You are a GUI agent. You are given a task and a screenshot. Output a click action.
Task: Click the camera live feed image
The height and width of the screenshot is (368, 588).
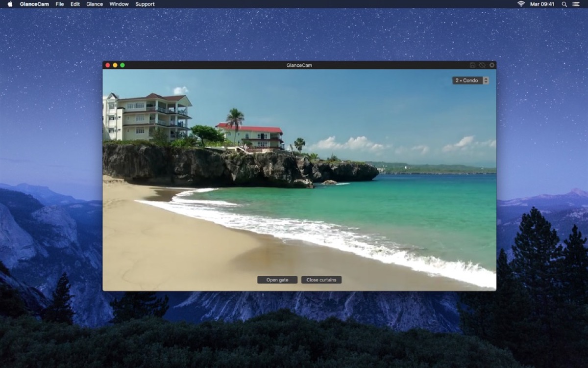[299, 180]
